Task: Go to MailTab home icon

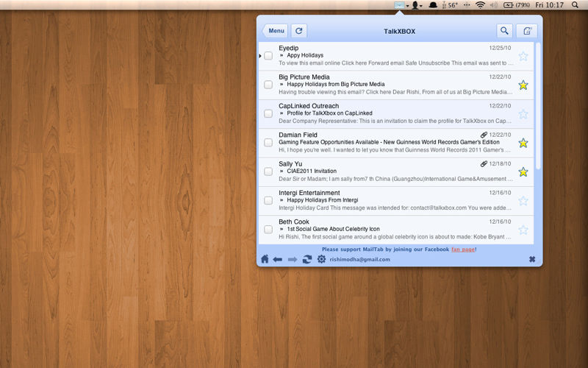Action: click(x=265, y=259)
